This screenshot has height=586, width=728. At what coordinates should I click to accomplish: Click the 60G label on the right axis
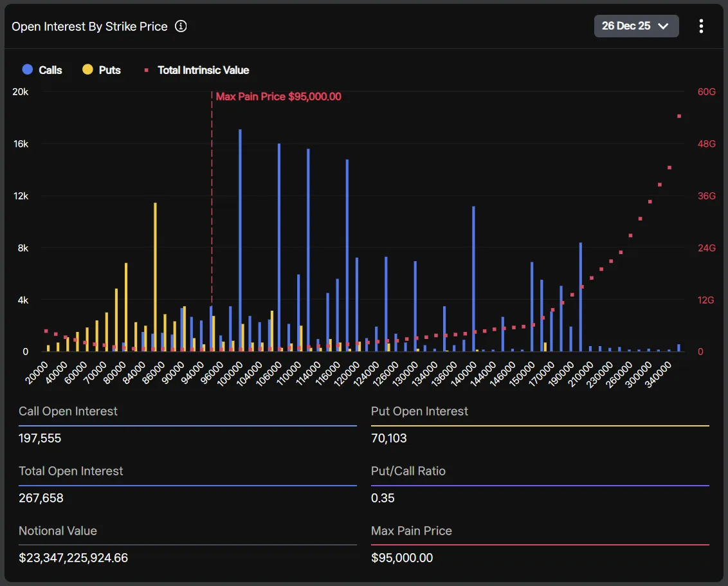[706, 92]
